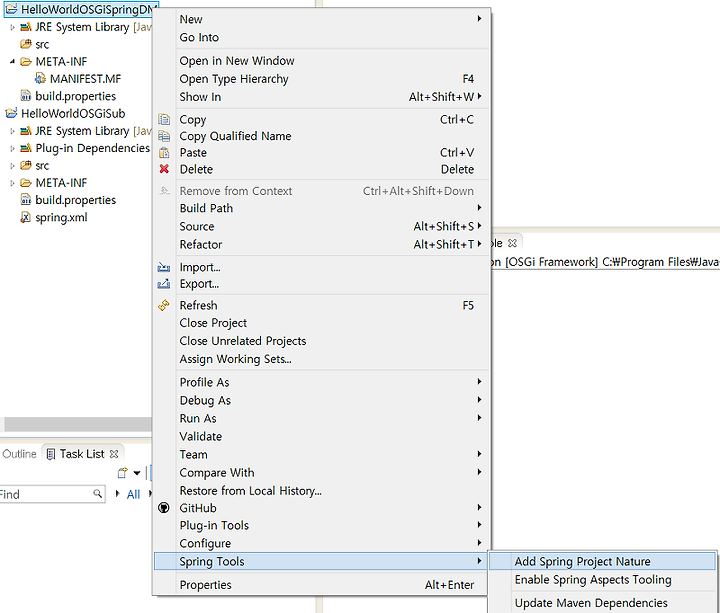
Task: Expand the first JRE System Library node
Action: click(x=12, y=27)
